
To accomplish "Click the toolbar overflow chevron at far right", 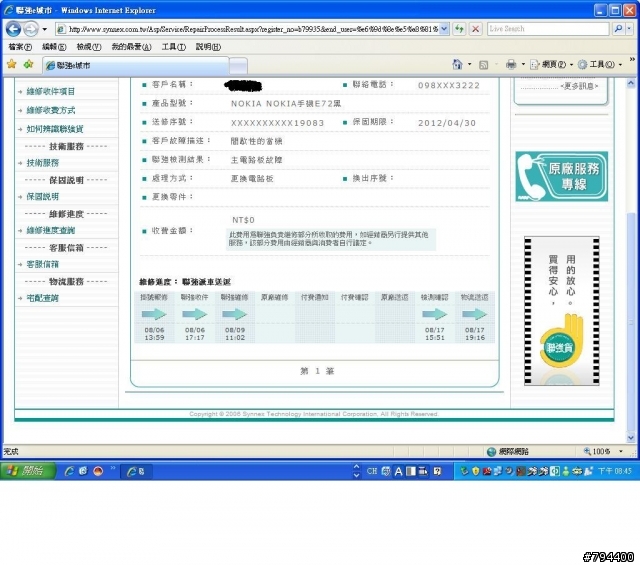I will click(x=632, y=60).
